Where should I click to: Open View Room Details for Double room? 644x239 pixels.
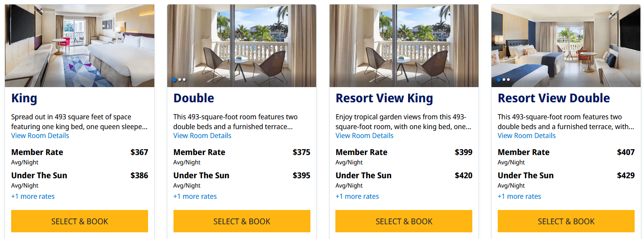(202, 136)
